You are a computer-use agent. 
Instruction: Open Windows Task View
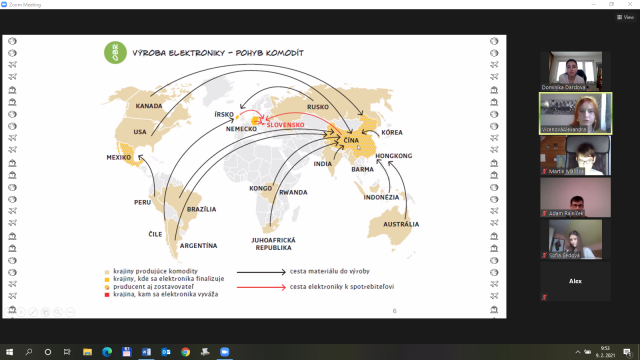click(67, 352)
